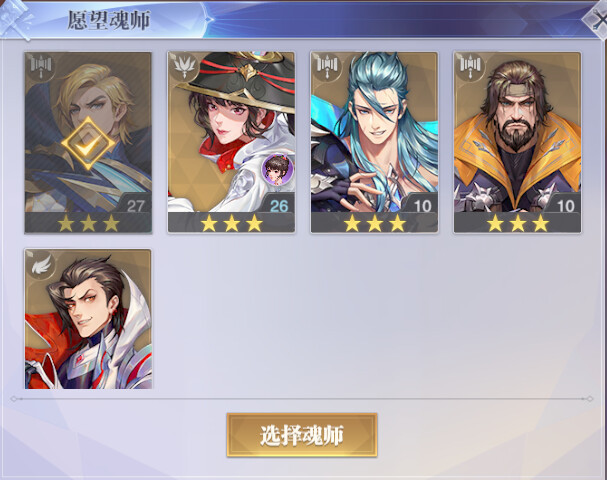The width and height of the screenshot is (607, 480).
Task: Click the level 10 badge on bearded hero
Action: (564, 204)
